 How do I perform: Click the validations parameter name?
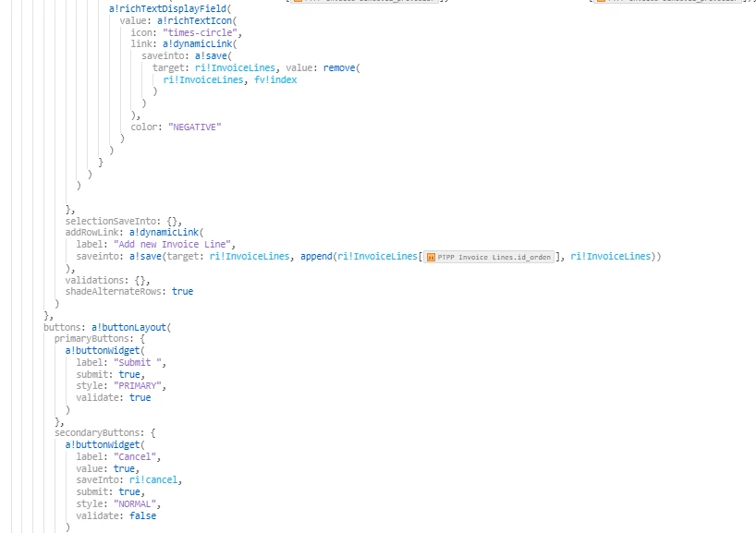[95, 280]
